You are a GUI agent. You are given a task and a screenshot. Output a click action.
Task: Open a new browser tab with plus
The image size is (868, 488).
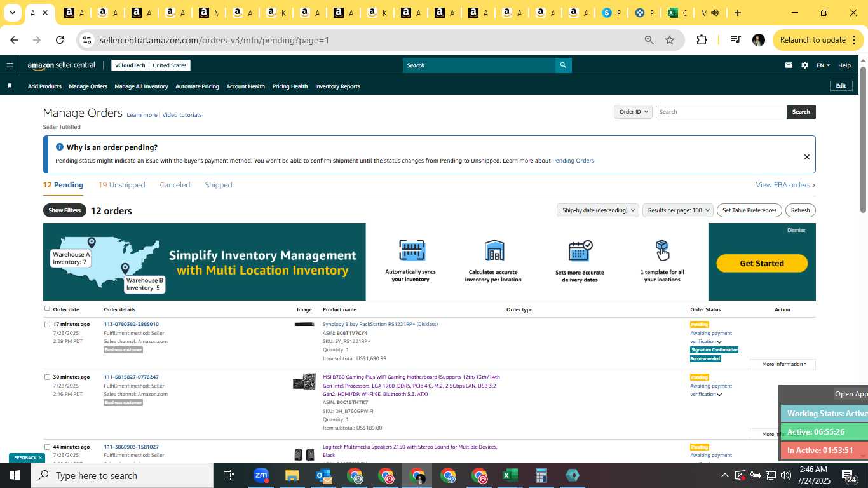tap(737, 13)
